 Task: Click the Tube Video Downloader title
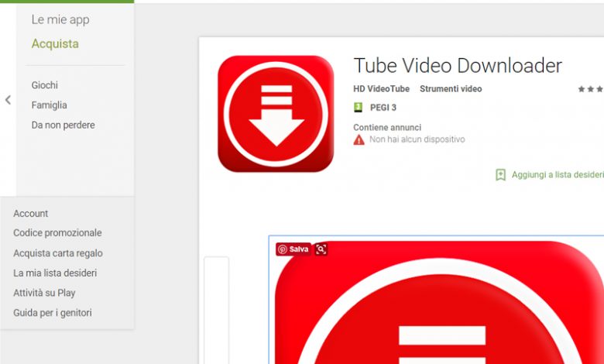458,66
